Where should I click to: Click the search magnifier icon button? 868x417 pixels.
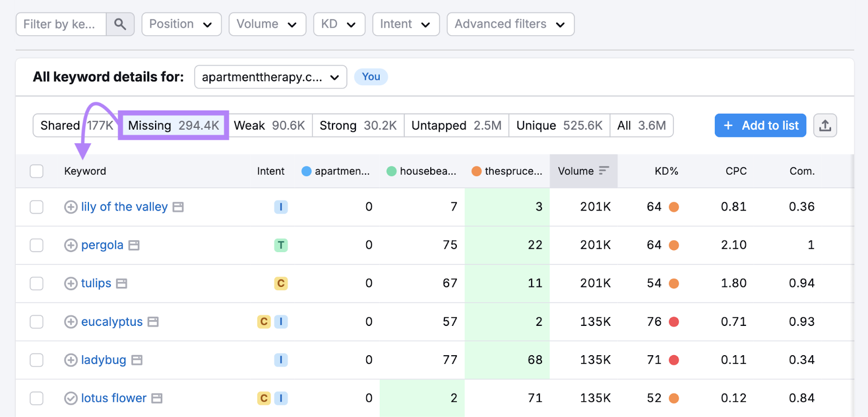point(120,24)
